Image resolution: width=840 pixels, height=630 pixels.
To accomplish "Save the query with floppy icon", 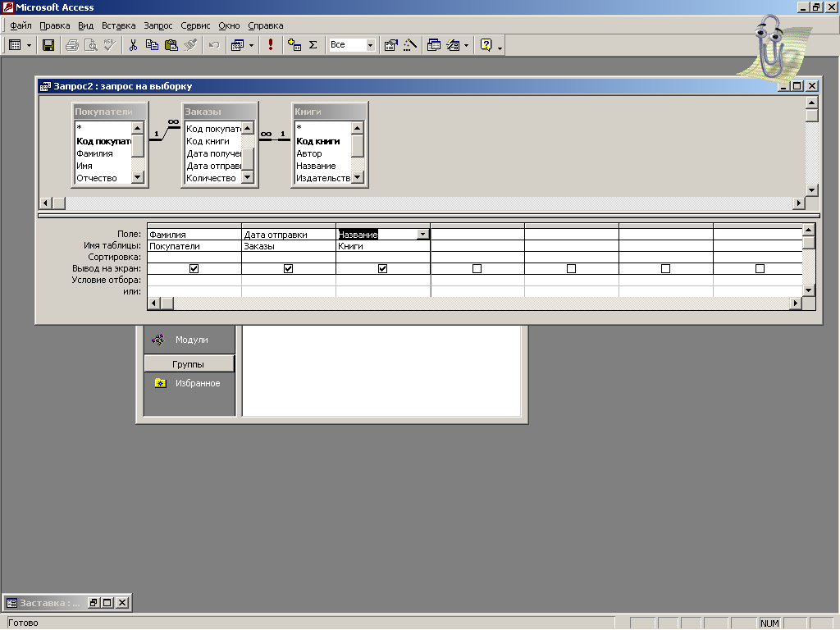I will pos(48,46).
